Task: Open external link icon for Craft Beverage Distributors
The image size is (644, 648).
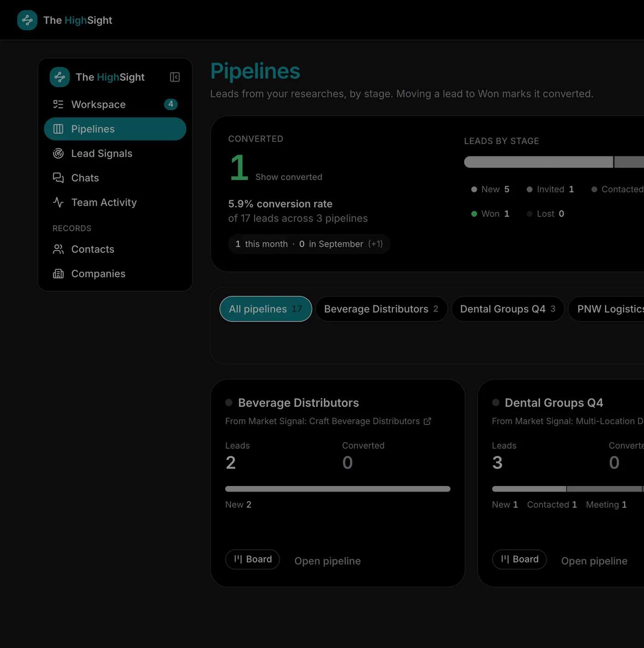Action: (427, 421)
